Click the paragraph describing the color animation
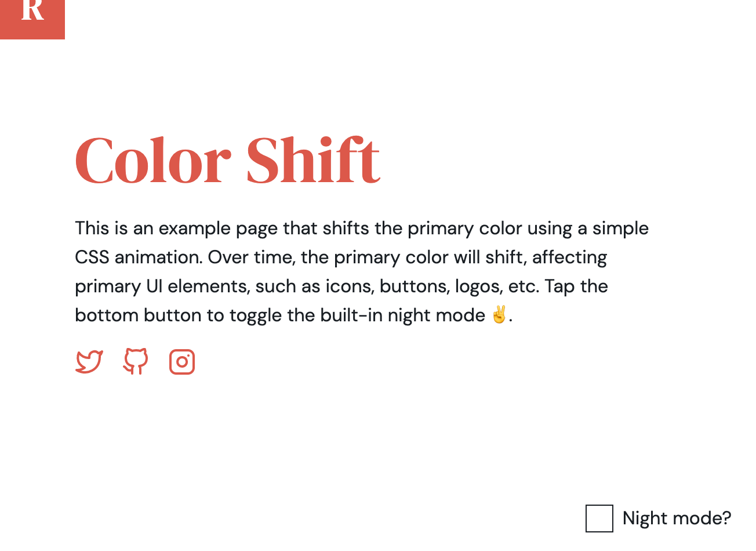The image size is (756, 551). (x=359, y=271)
